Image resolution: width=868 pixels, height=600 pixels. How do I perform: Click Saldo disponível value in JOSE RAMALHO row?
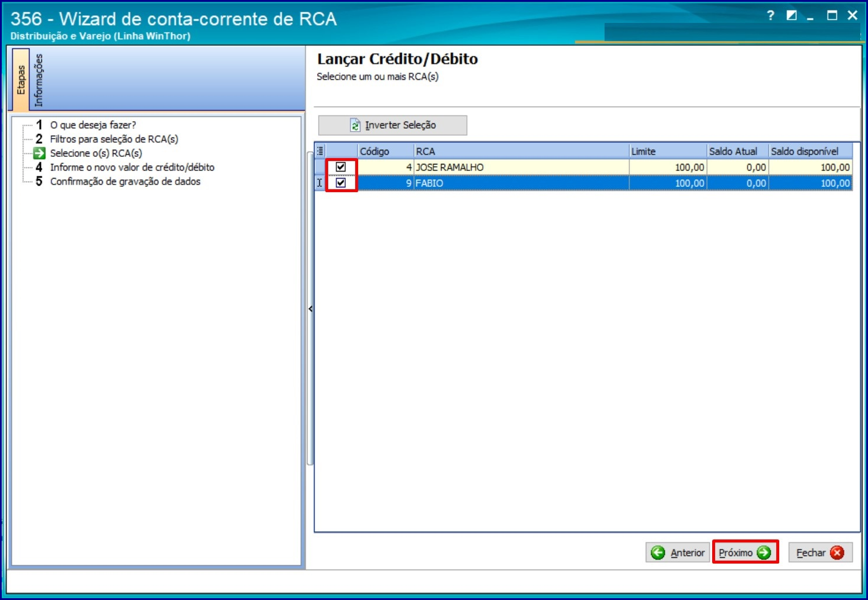pos(811,167)
